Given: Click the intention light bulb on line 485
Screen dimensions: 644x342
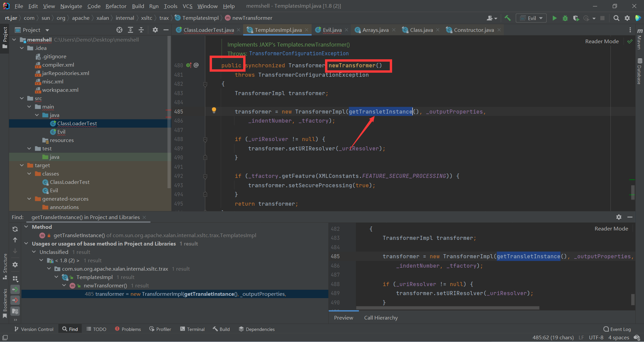Looking at the screenshot, I should [214, 110].
